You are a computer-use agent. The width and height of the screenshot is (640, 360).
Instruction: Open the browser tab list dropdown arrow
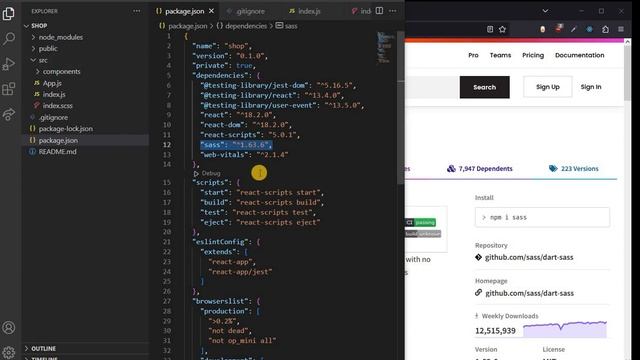pos(545,11)
